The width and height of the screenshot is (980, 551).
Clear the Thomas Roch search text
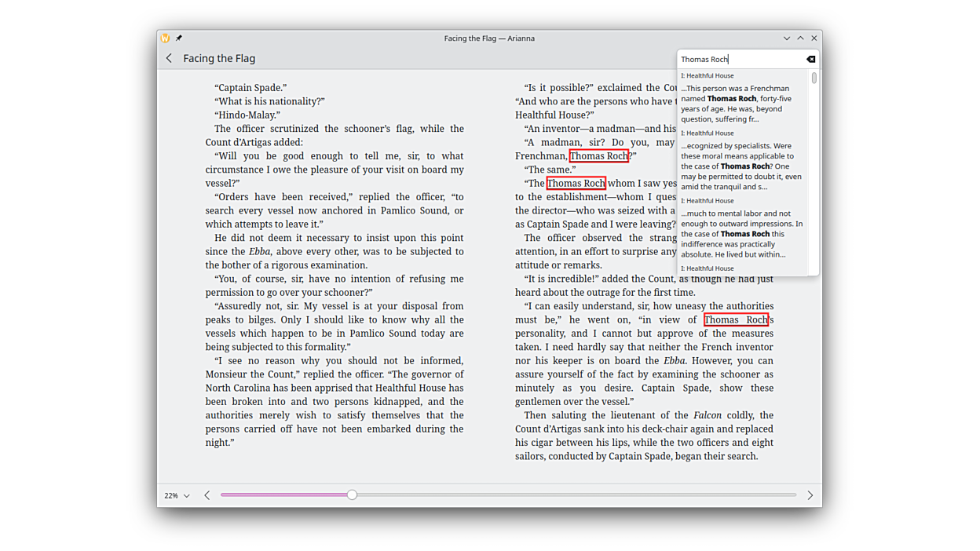[x=810, y=59]
